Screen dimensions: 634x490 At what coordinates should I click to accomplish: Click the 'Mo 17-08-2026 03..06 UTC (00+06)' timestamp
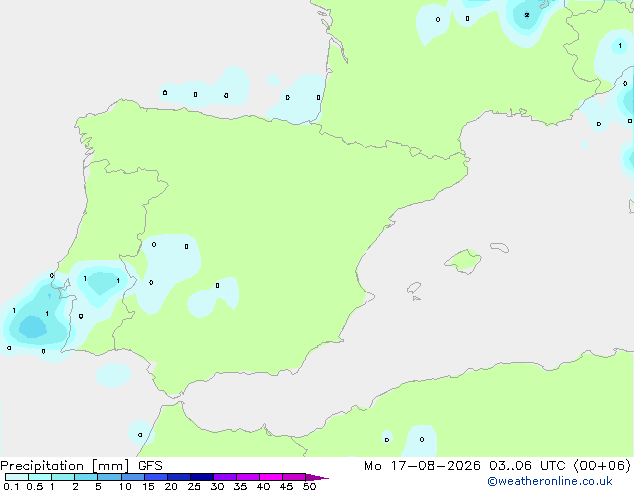click(497, 466)
